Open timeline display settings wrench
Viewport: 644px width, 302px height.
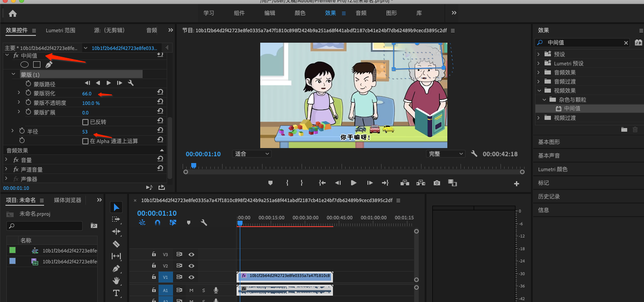coord(204,223)
